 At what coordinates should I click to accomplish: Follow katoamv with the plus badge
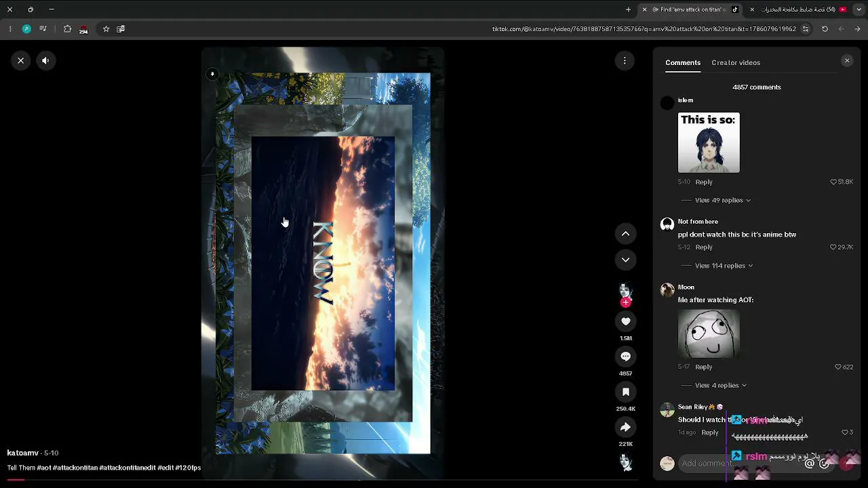(625, 302)
